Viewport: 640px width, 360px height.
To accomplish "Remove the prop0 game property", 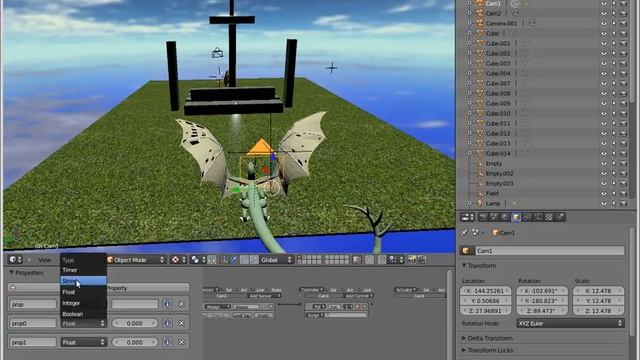I will tap(182, 323).
